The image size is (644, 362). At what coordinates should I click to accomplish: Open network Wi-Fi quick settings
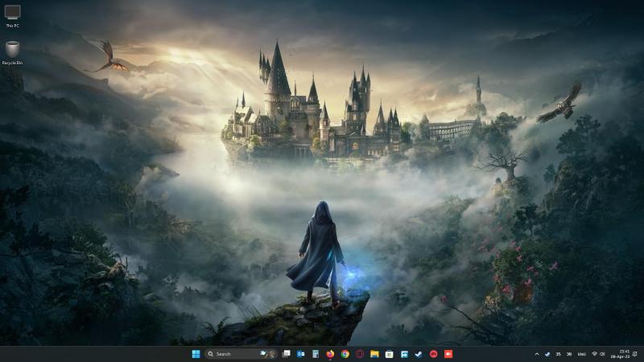(x=595, y=354)
